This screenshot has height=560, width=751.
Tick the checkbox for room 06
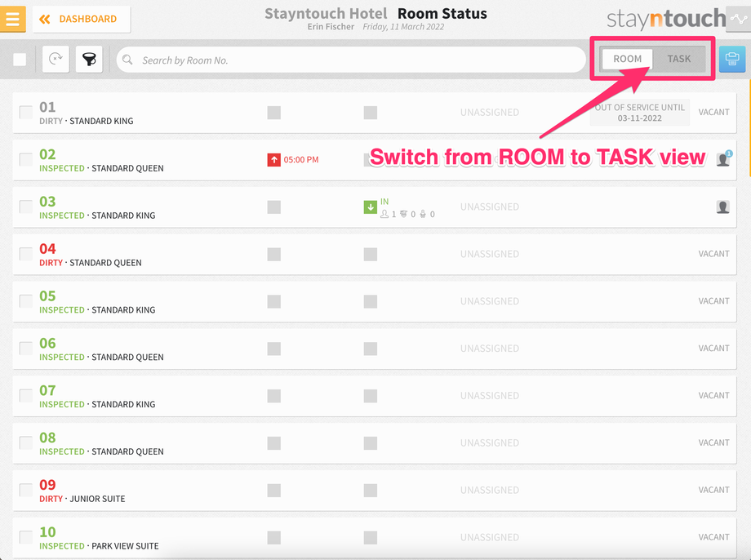point(26,349)
